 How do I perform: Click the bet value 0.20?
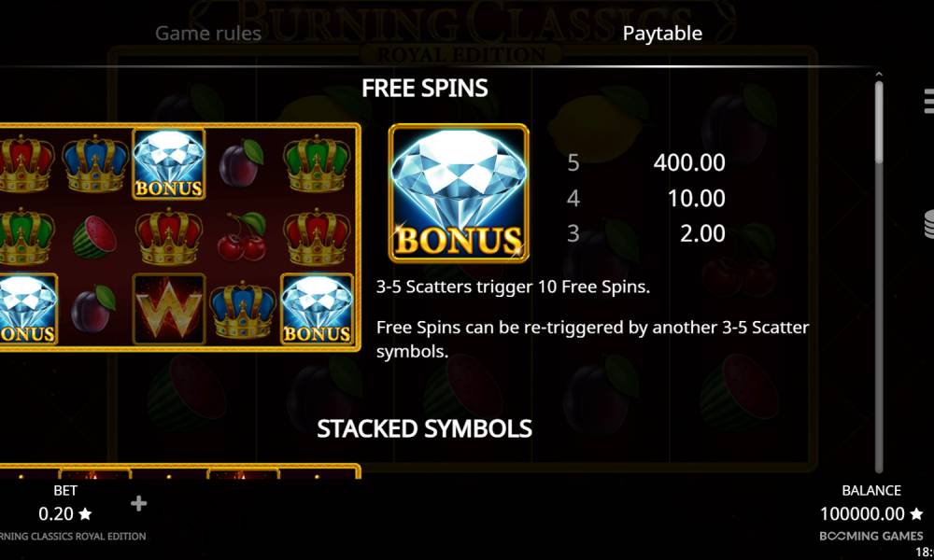coord(56,513)
